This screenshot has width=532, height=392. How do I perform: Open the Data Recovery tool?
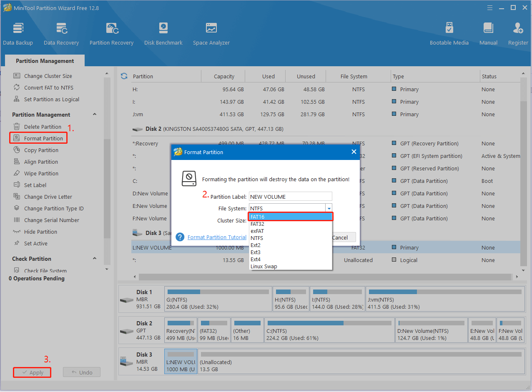point(61,34)
